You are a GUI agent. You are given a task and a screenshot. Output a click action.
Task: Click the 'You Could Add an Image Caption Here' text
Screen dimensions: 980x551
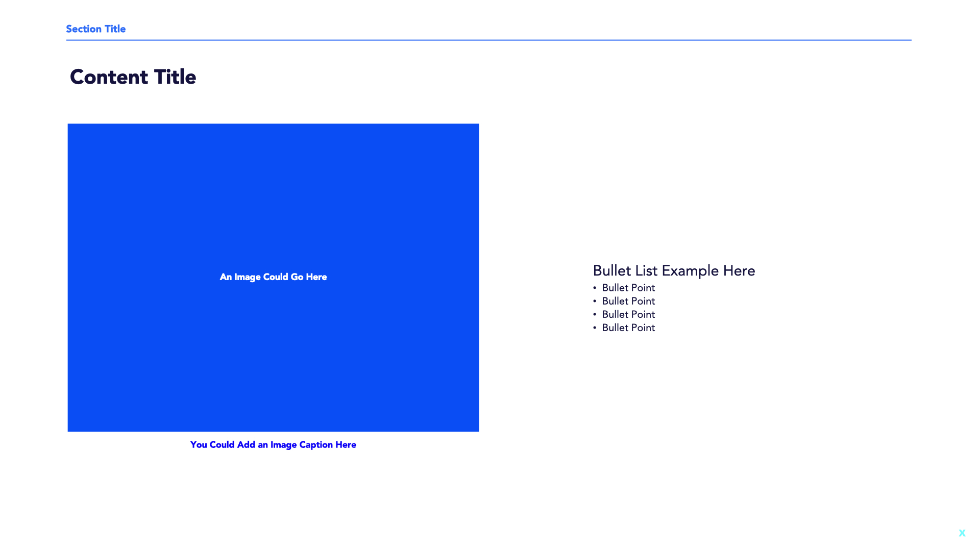point(273,445)
